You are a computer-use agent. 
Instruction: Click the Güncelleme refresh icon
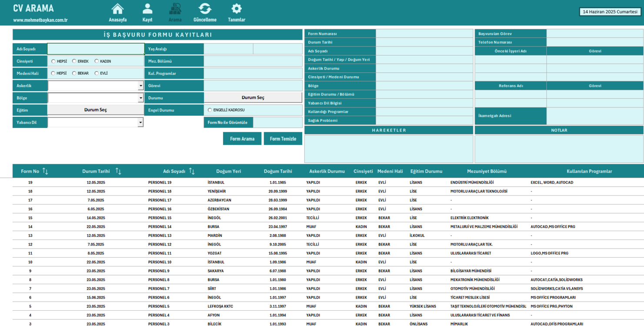tap(205, 9)
